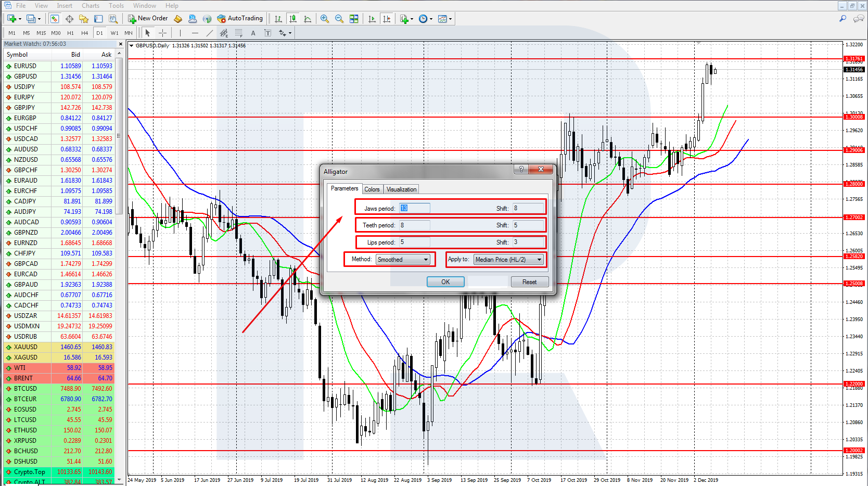Select the Crosshair cursor tool
Screen dimensions: 868x486
coord(162,33)
